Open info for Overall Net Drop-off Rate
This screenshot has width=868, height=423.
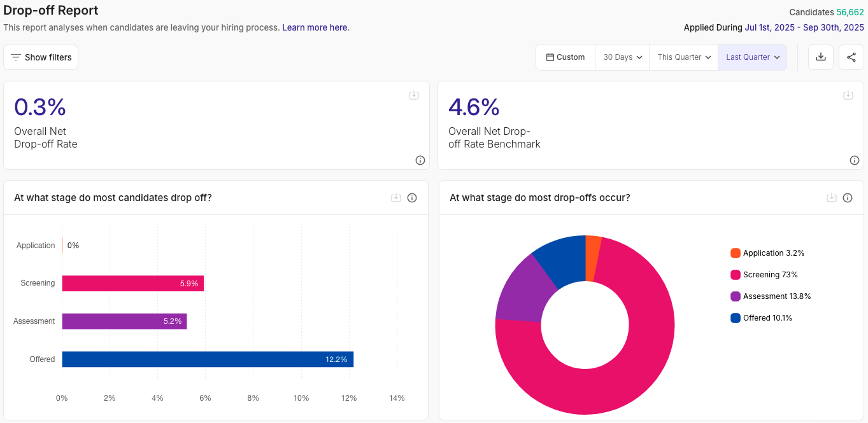click(x=420, y=160)
